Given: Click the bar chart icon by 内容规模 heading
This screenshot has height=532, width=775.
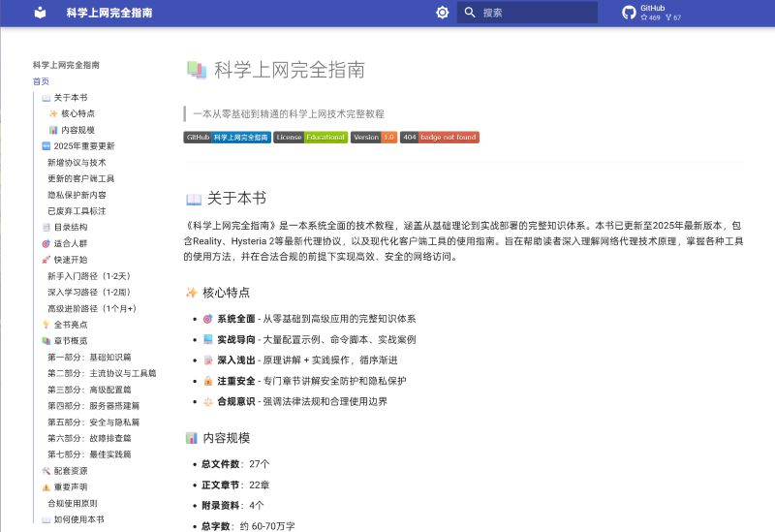Looking at the screenshot, I should click(191, 438).
